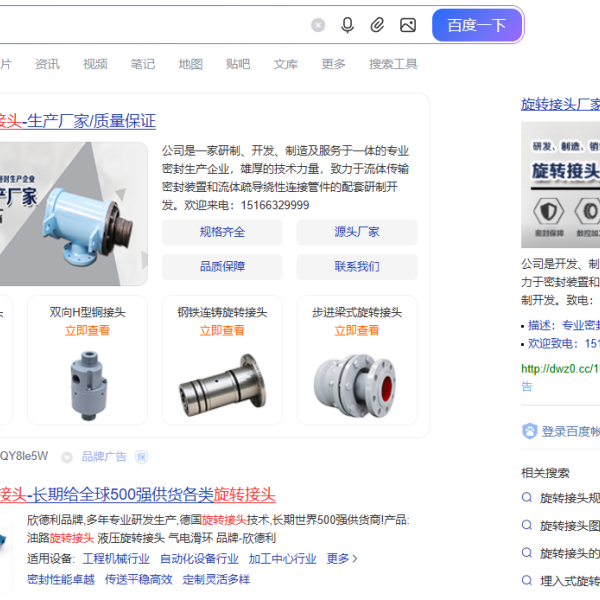Open the 钢铁连铸旋转接头 product title
Image resolution: width=600 pixels, height=600 pixels.
click(x=222, y=313)
